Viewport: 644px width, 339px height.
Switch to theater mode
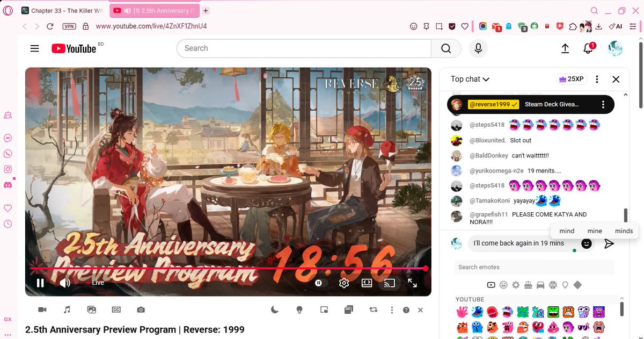[367, 283]
